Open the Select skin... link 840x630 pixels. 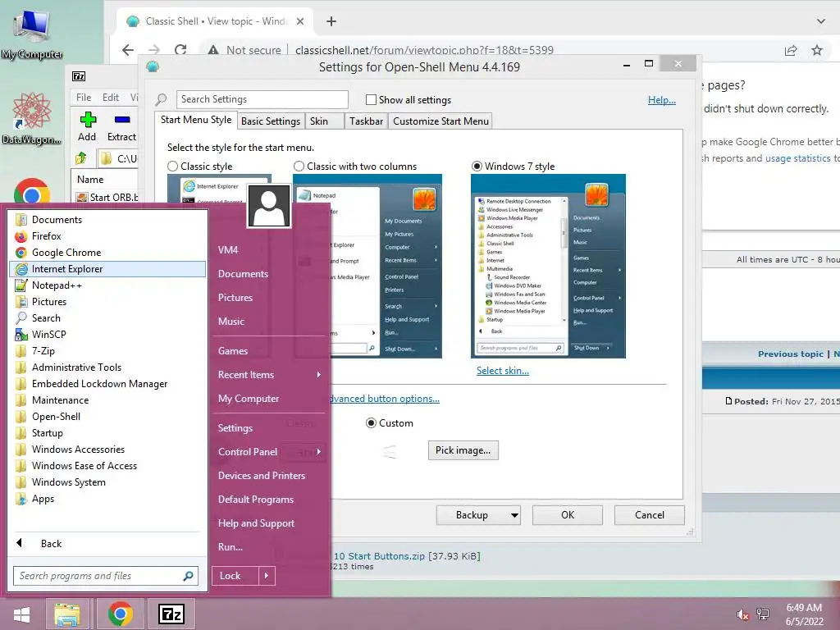tap(503, 371)
